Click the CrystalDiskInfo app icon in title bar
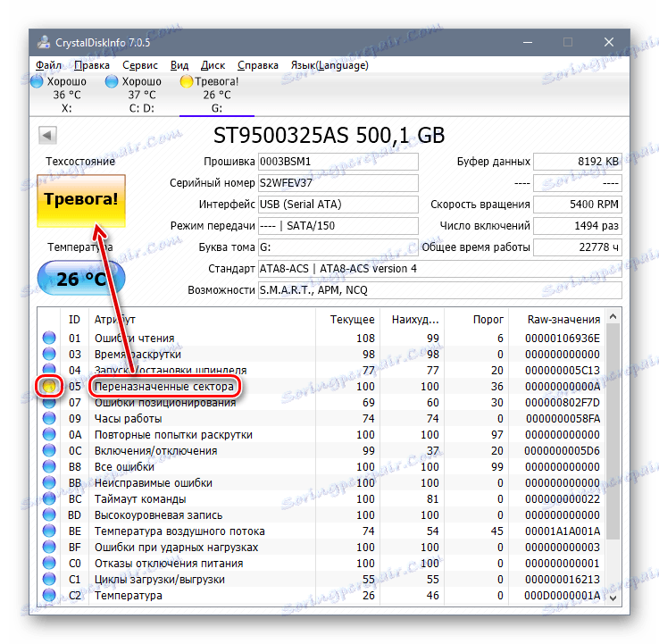 [43, 42]
